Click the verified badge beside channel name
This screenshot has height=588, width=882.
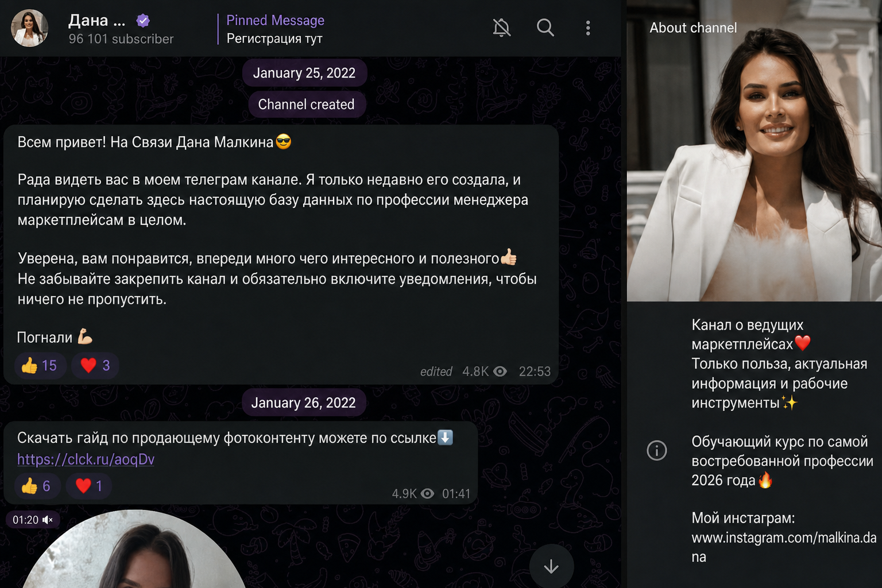(143, 21)
